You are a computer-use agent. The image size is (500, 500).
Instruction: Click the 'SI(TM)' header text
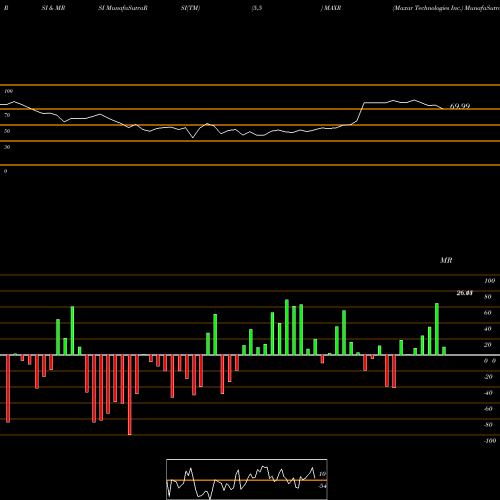pyautogui.click(x=190, y=8)
